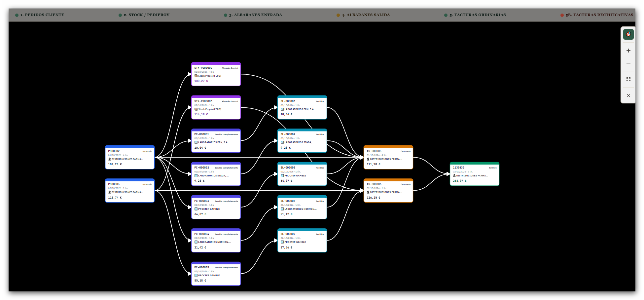644x300 pixels.
Task: Select purchase order card PC-000003
Action: [x=216, y=207]
